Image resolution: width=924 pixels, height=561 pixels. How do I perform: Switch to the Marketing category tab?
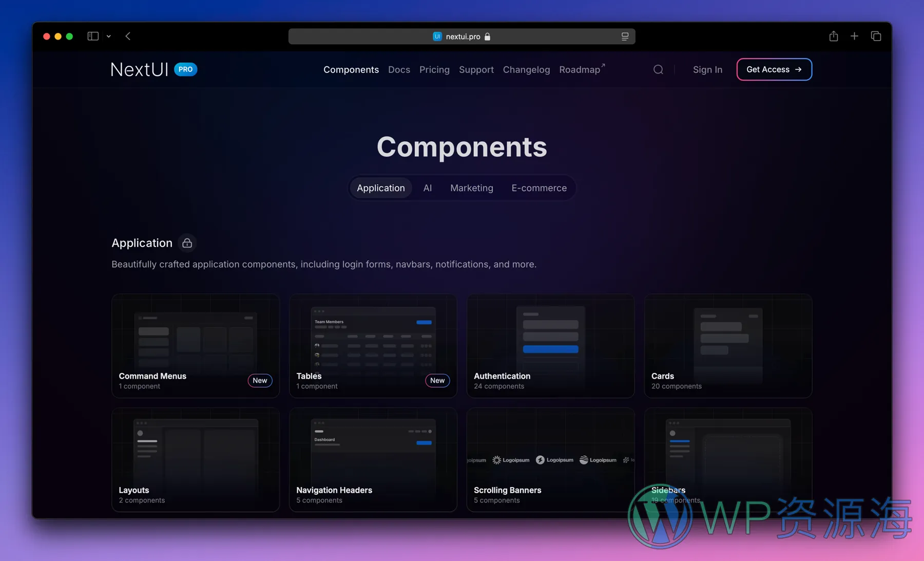pyautogui.click(x=472, y=188)
